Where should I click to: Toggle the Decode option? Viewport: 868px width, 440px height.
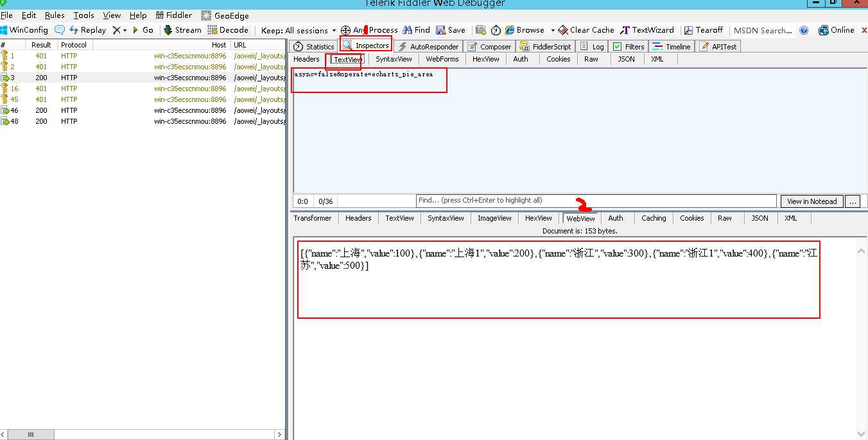coord(228,30)
